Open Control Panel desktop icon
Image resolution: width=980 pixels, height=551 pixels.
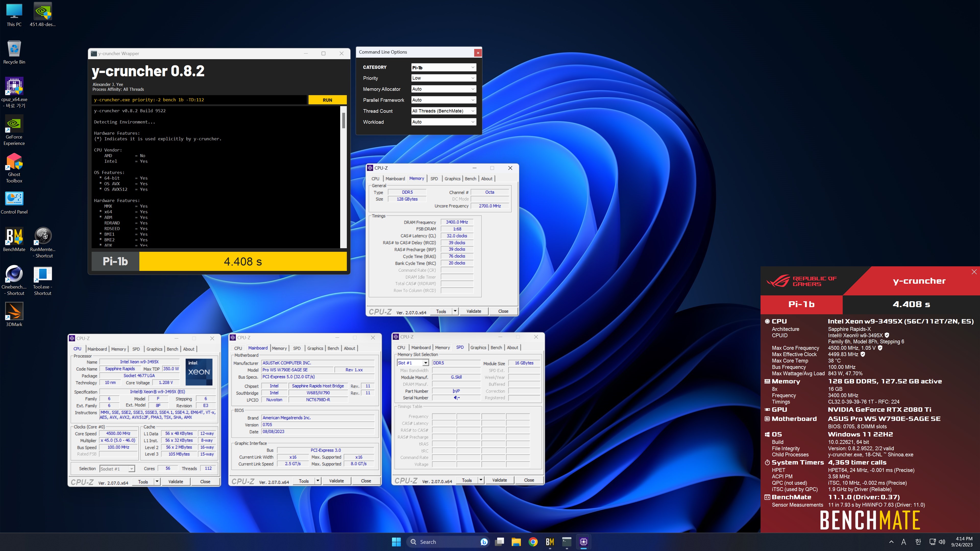click(14, 203)
